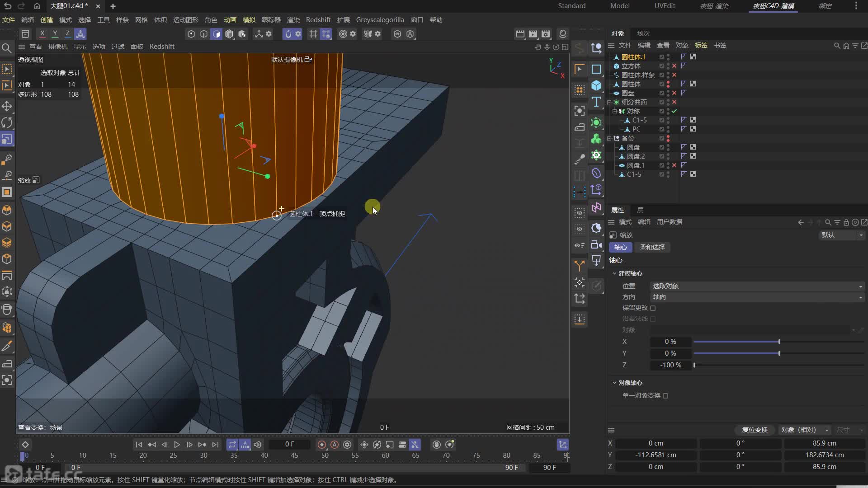Enable the 单一对象变换 checkbox
The width and height of the screenshot is (868, 488).
pyautogui.click(x=665, y=396)
